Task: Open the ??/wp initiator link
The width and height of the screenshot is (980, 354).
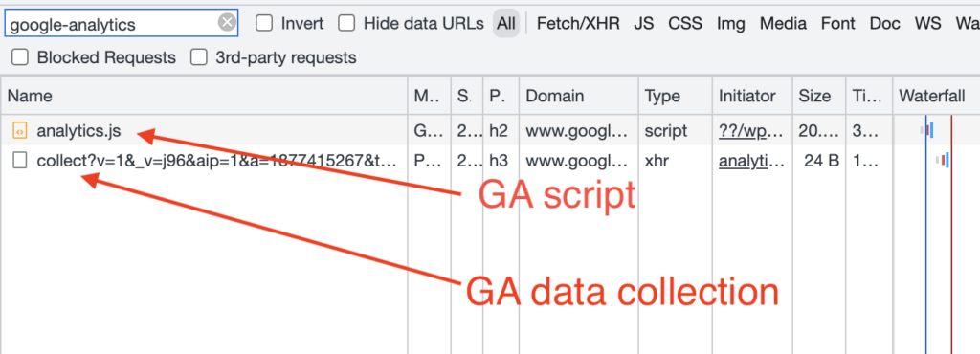Action: click(x=750, y=131)
